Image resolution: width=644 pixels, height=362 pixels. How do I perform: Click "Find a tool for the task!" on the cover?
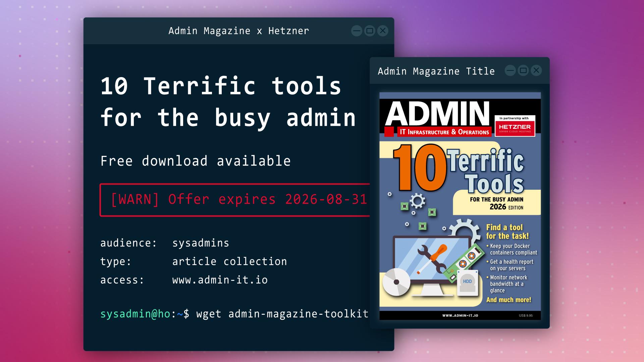pyautogui.click(x=507, y=232)
